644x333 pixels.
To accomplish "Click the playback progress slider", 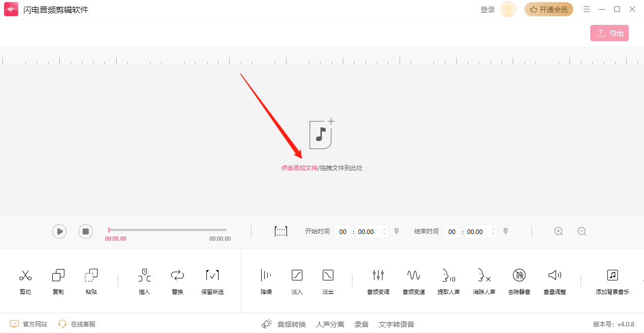I will 167,230.
